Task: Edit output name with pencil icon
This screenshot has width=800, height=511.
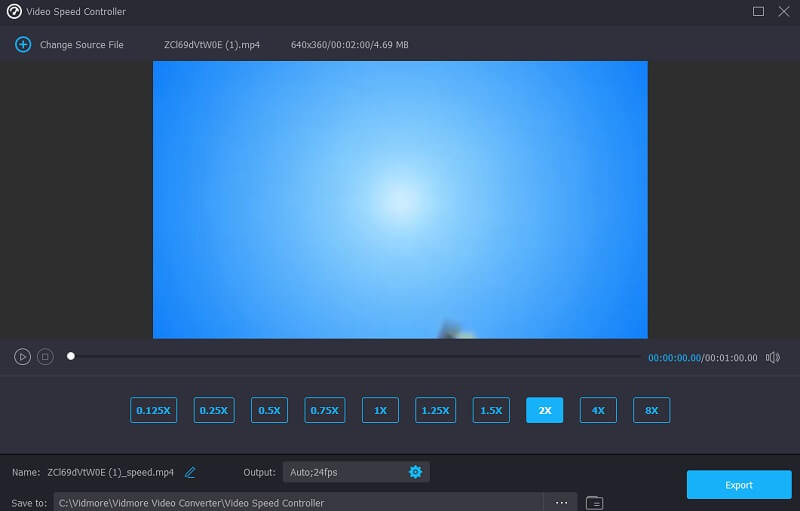Action: (190, 472)
